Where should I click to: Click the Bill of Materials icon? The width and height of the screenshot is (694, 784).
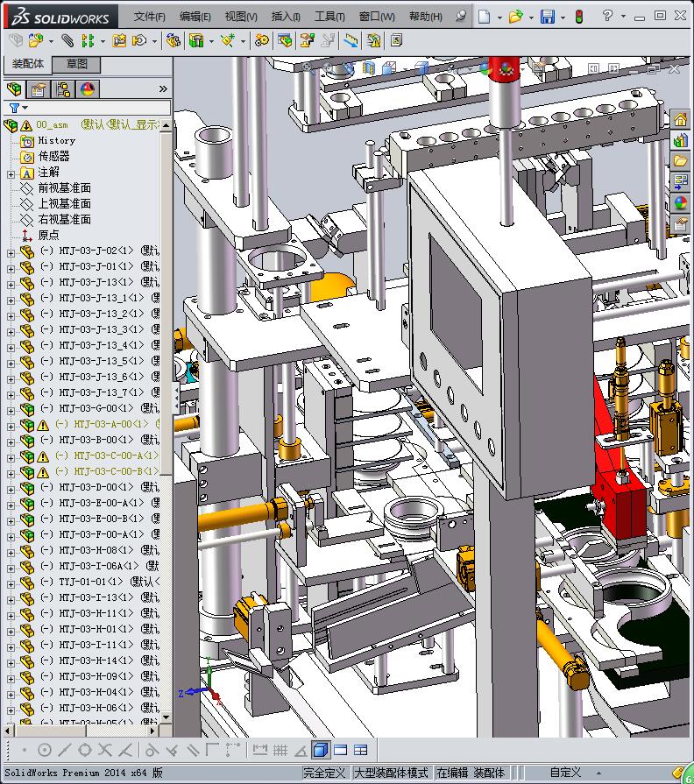tap(285, 40)
